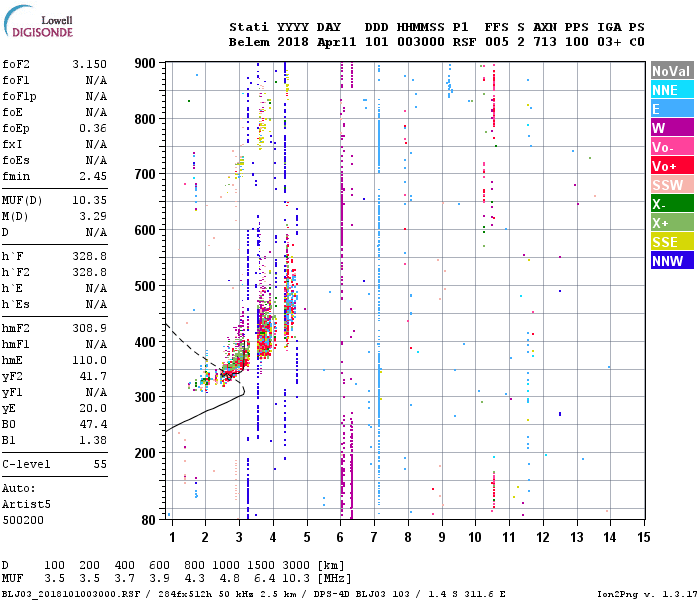The height and width of the screenshot is (600, 700).
Task: Click the B1 value 1.38
Action: pos(93,440)
